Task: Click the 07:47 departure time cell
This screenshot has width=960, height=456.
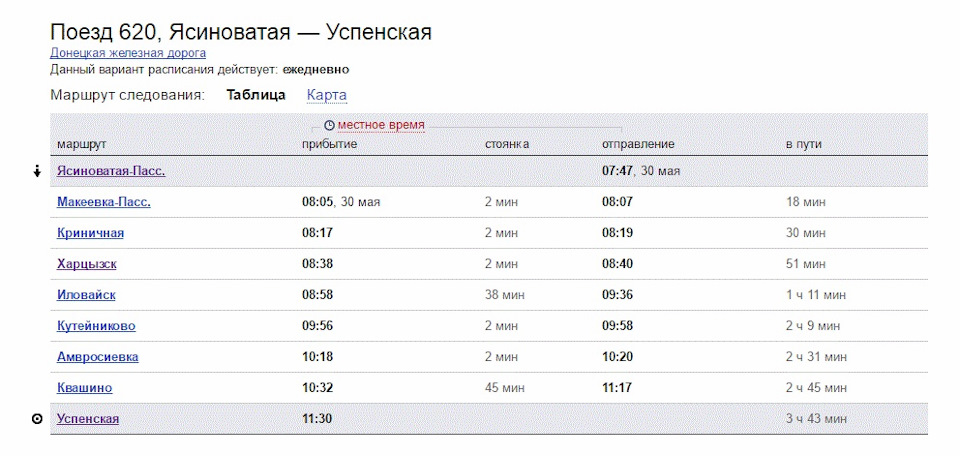Action: click(619, 171)
